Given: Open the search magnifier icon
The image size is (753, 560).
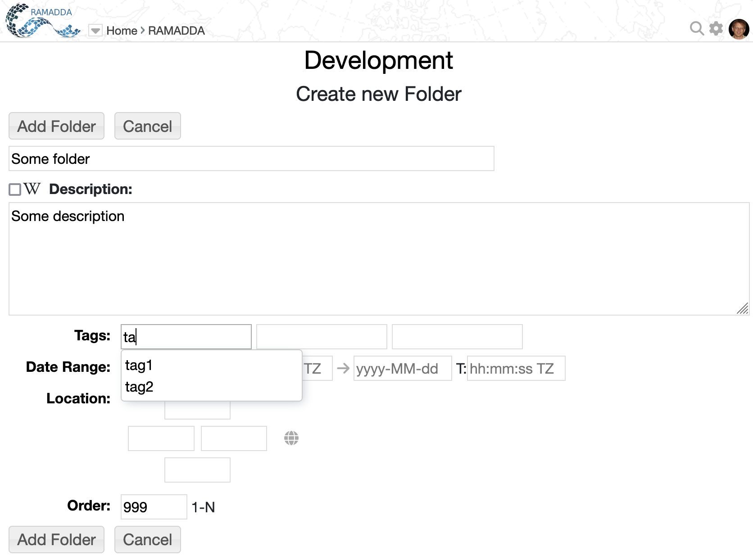Looking at the screenshot, I should tap(696, 28).
